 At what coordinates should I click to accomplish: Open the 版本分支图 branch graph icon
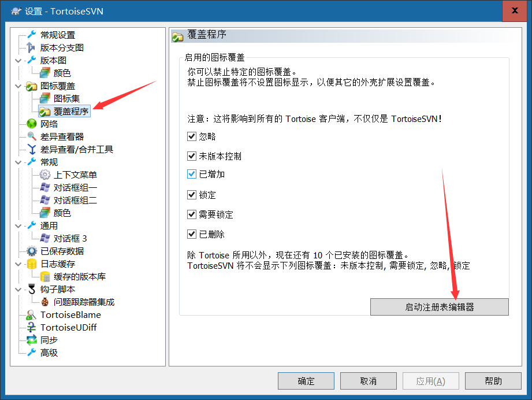pos(31,47)
